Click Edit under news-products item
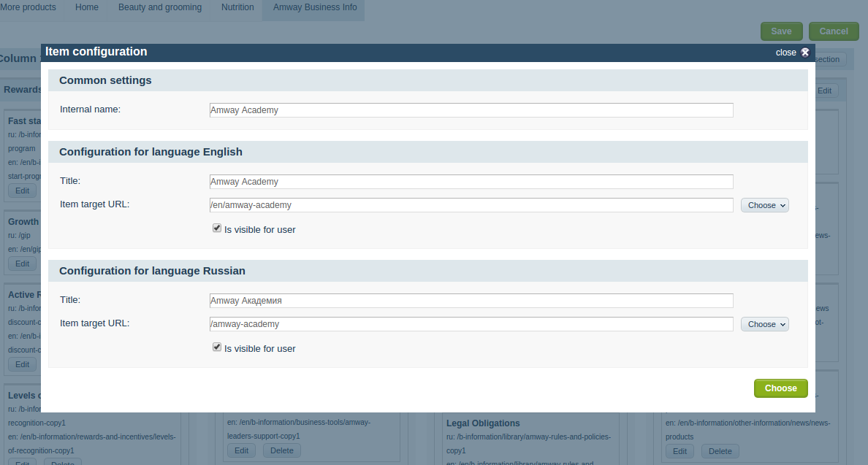Image resolution: width=868 pixels, height=465 pixels. (679, 451)
